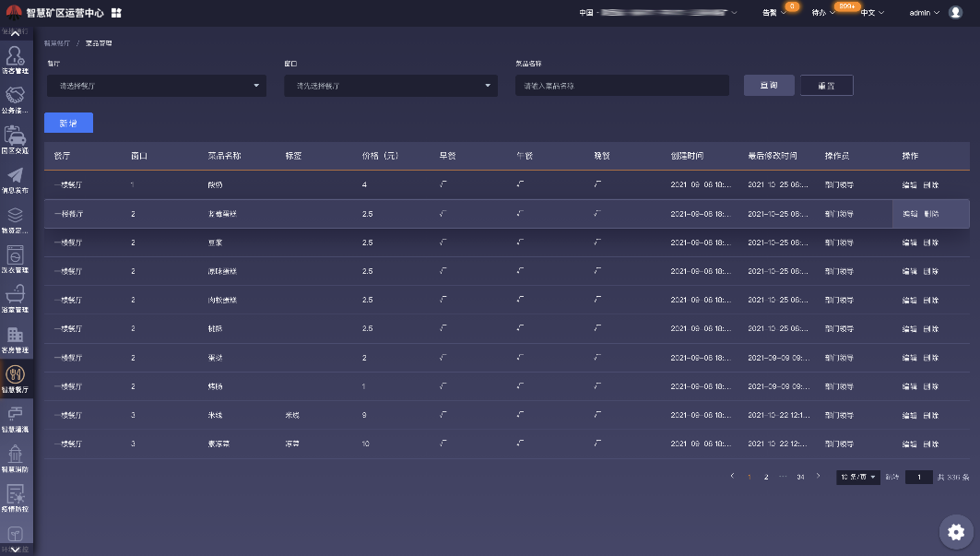980x556 pixels.
Task: Click 删除 for the 豆浆 row
Action: 930,243
